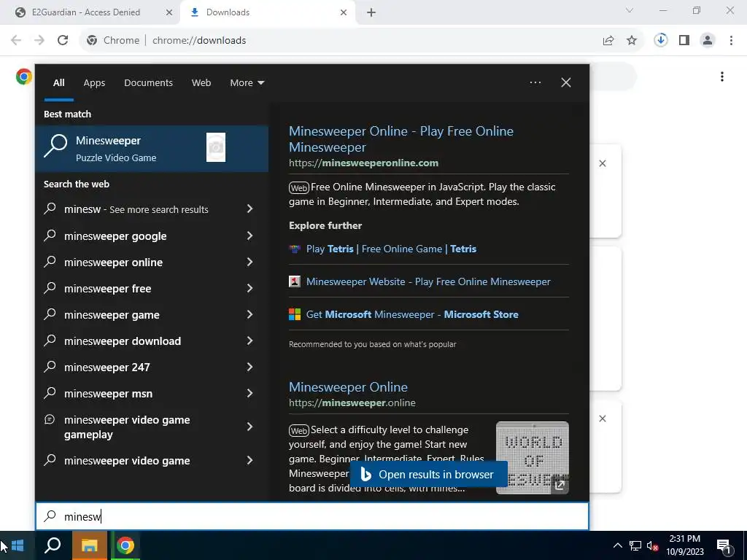747x560 pixels.
Task: Open the notification action center icon
Action: (x=724, y=546)
